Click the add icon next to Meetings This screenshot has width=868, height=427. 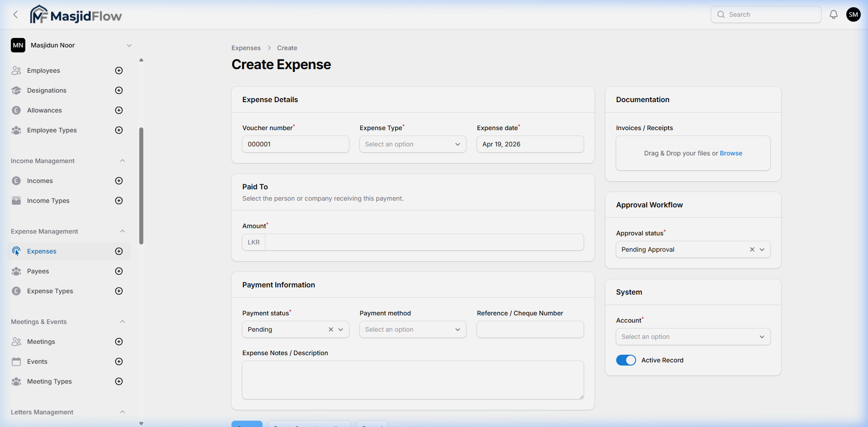click(118, 342)
